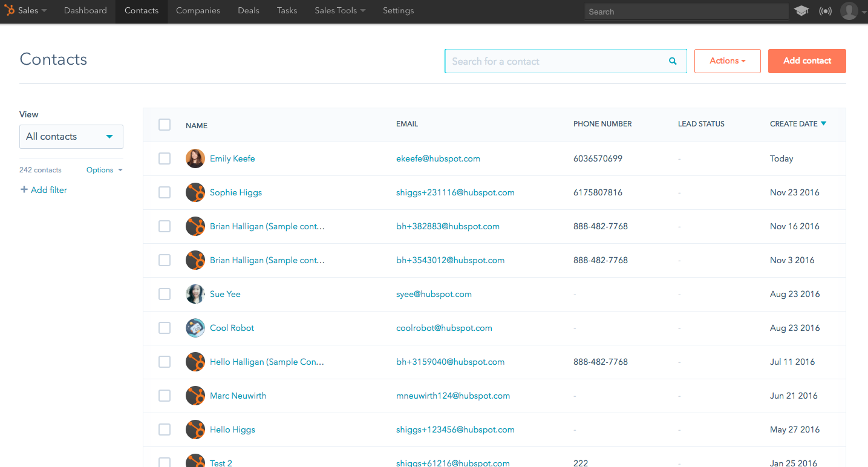This screenshot has height=467, width=868.
Task: Click Cool Robot's avatar image
Action: 195,328
